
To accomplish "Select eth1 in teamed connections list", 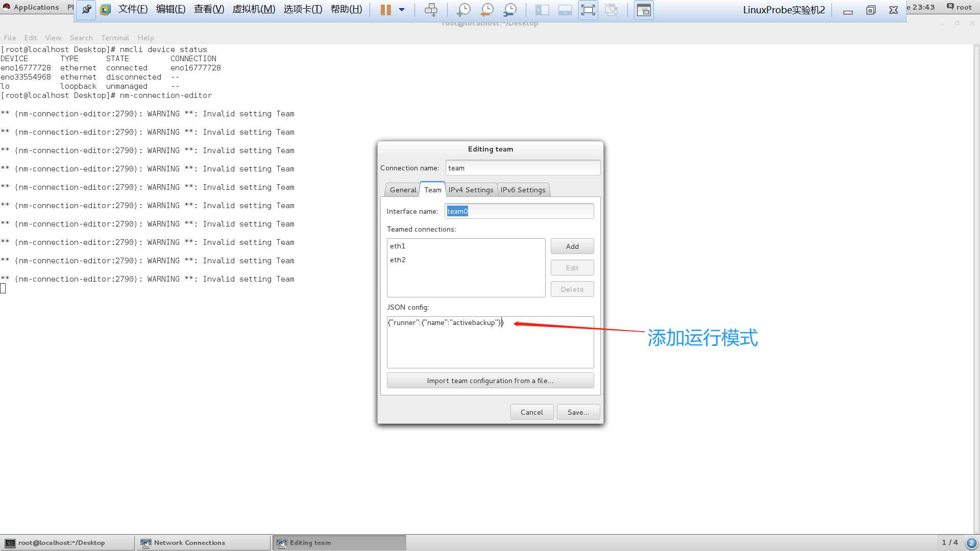I will [x=398, y=245].
